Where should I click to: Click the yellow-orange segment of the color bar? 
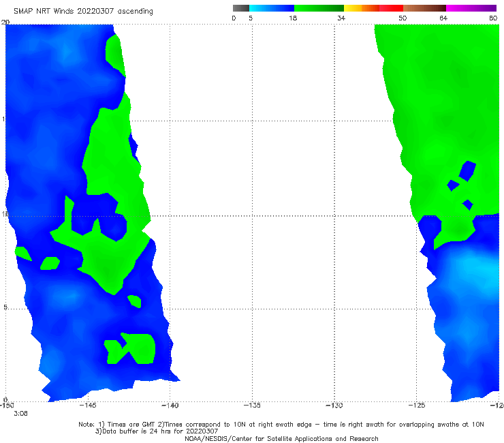pos(362,8)
